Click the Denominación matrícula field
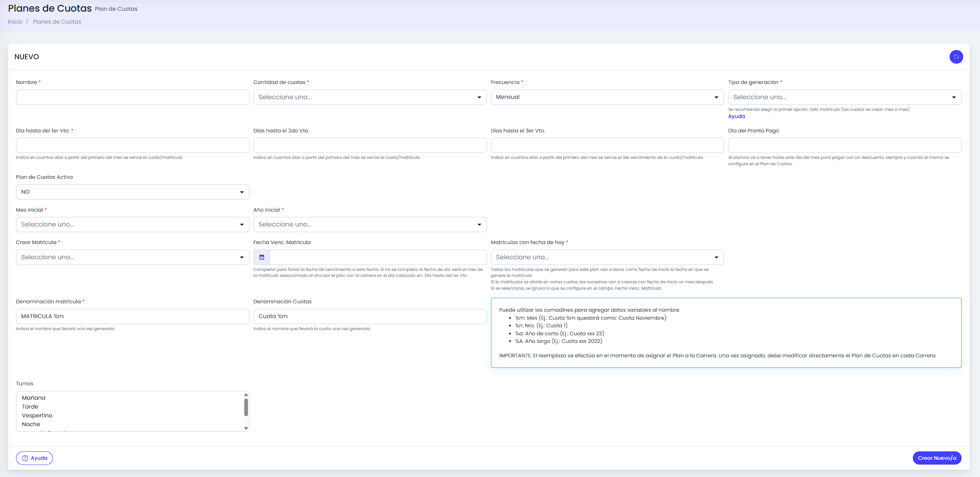This screenshot has height=477, width=980. (132, 317)
